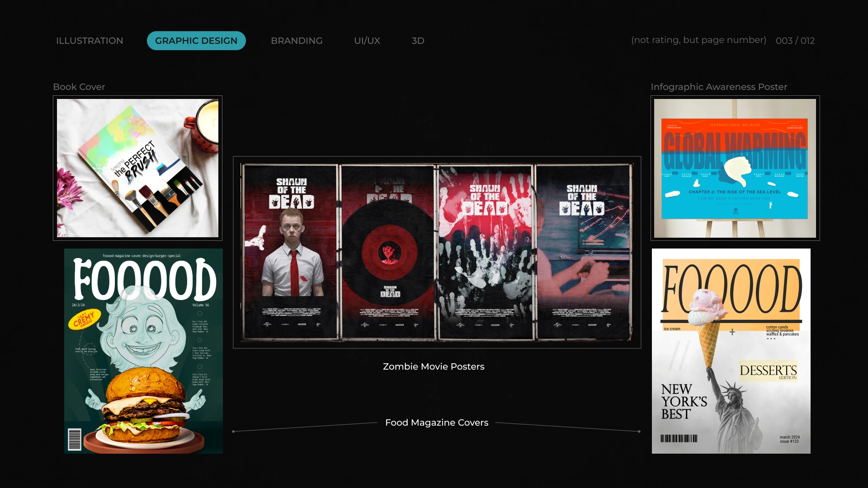Select the vinyl record Shaun of the Dead poster
Screen dimensions: 868x488
click(388, 252)
